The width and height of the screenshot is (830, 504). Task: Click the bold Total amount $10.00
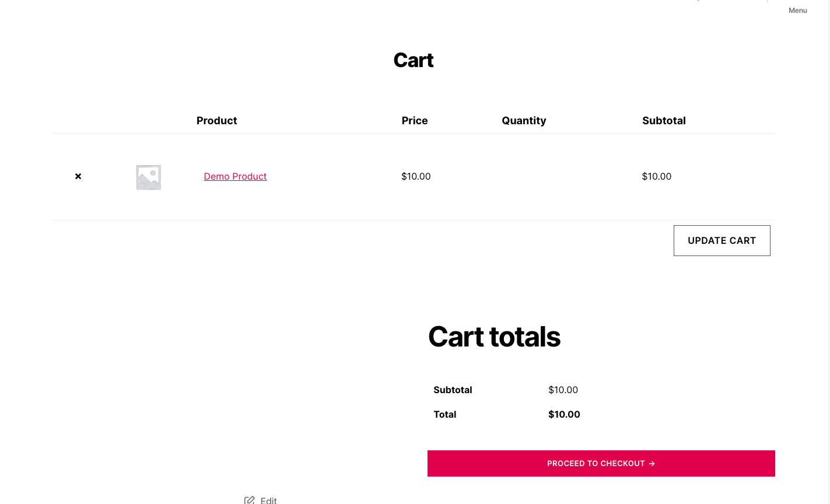click(x=564, y=414)
